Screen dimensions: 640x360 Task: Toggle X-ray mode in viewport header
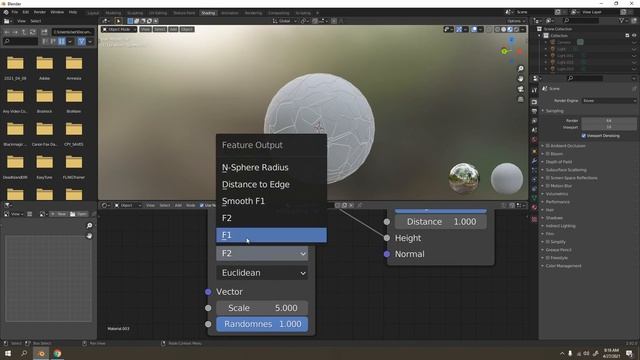[x=489, y=29]
